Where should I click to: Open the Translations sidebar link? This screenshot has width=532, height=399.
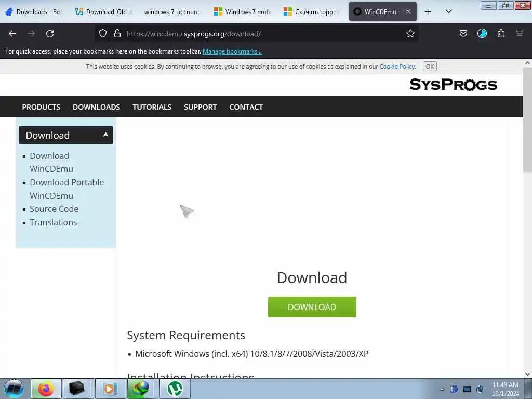[54, 222]
